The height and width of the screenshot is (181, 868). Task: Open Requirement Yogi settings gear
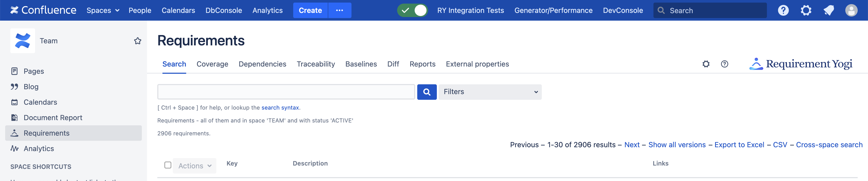[706, 64]
